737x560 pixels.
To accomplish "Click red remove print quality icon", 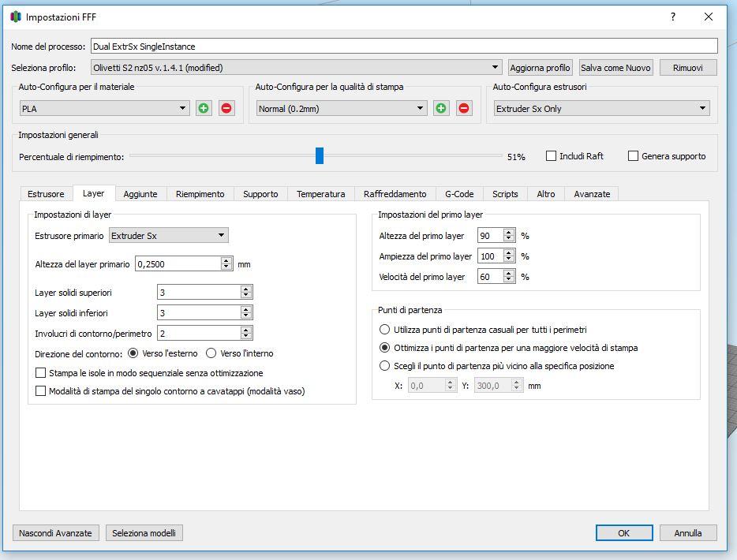I will click(464, 108).
